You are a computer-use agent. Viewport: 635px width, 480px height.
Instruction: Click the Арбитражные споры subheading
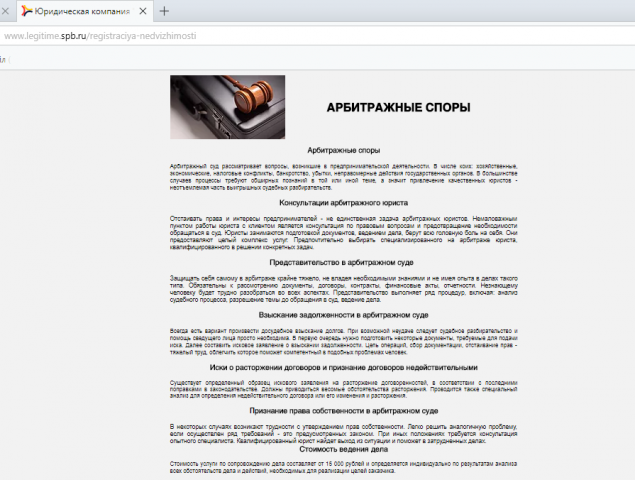tap(343, 150)
